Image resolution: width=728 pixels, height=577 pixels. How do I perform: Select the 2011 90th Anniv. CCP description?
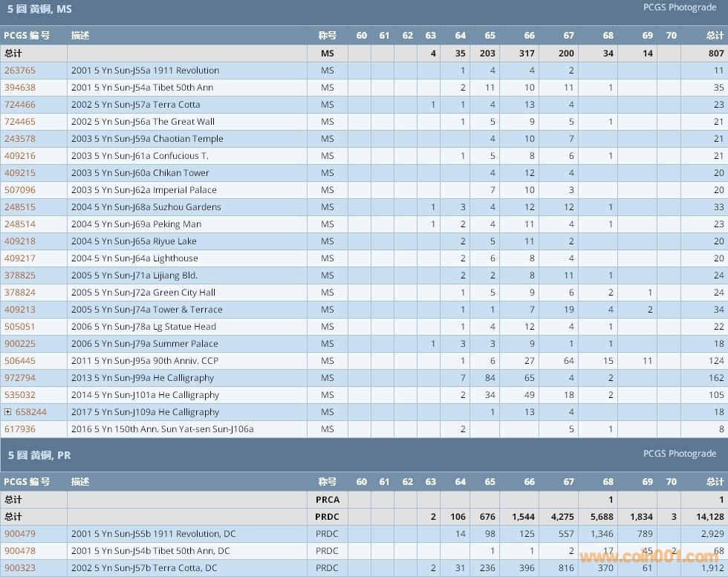click(145, 361)
